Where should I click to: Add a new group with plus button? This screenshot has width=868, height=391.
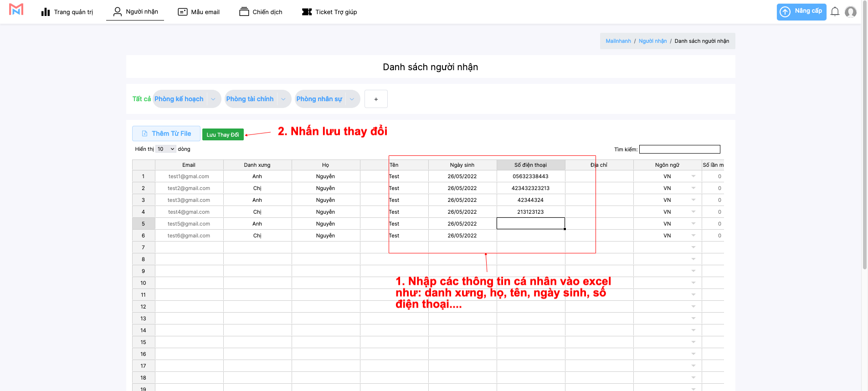tap(376, 99)
